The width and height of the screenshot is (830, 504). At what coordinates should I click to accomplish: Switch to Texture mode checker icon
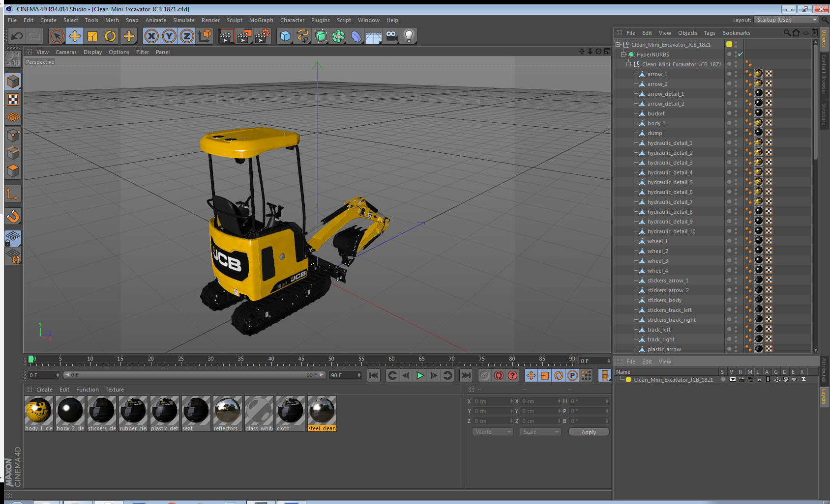pyautogui.click(x=13, y=100)
